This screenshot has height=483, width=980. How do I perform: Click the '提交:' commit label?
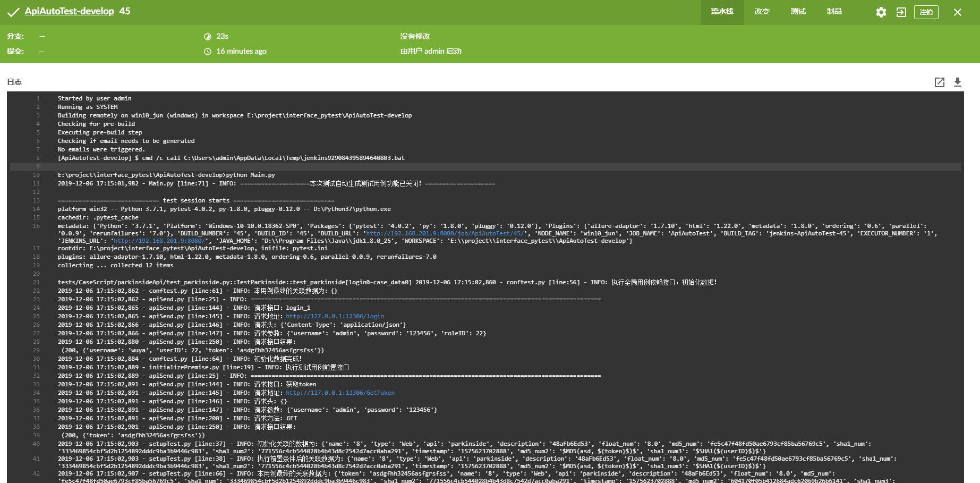coord(15,52)
